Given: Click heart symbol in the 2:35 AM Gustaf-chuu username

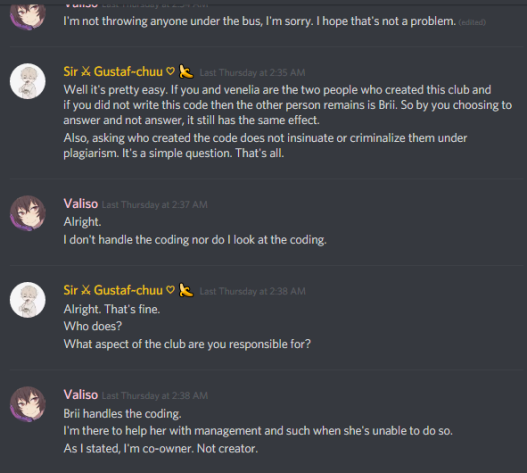Looking at the screenshot, I should (x=171, y=71).
